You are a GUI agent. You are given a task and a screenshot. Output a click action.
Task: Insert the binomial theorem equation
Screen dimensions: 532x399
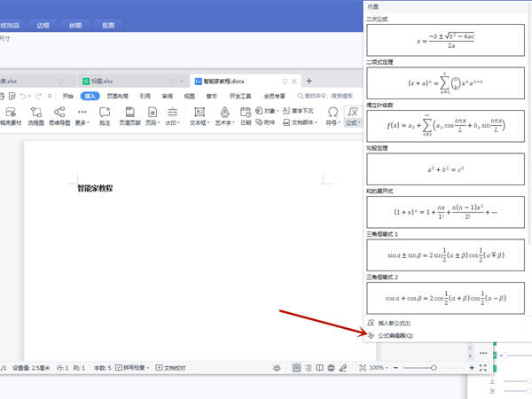click(x=445, y=83)
